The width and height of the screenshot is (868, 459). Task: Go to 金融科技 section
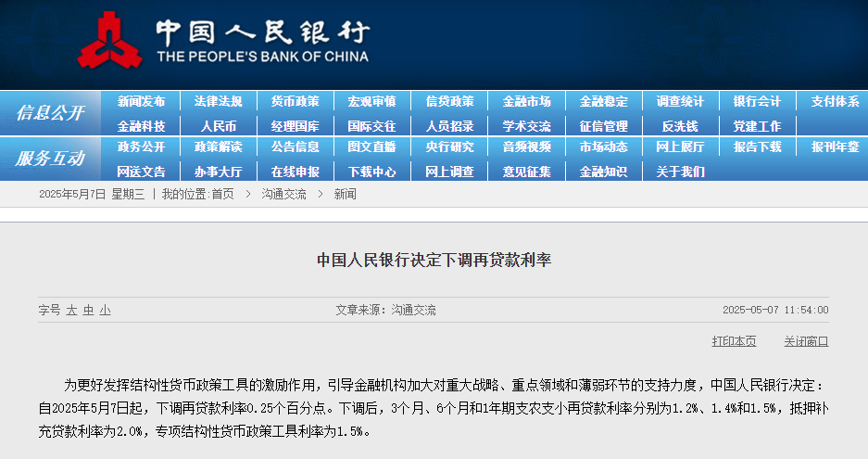click(x=141, y=126)
